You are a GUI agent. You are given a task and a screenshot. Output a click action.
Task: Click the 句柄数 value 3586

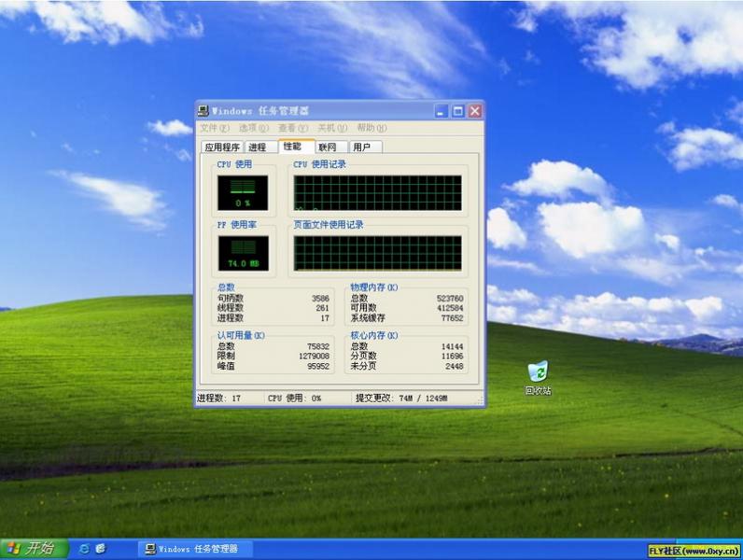coord(320,299)
